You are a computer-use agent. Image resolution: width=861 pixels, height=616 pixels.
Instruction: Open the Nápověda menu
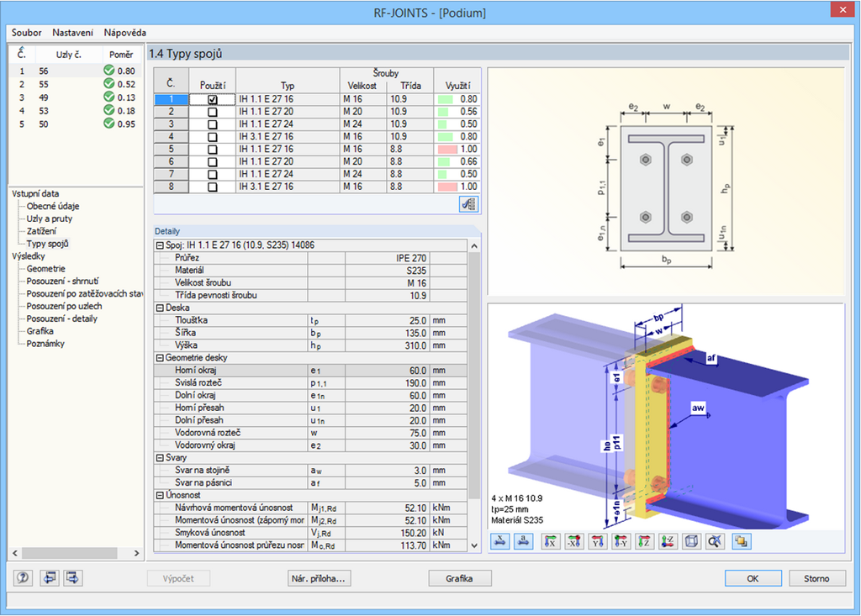pos(124,33)
